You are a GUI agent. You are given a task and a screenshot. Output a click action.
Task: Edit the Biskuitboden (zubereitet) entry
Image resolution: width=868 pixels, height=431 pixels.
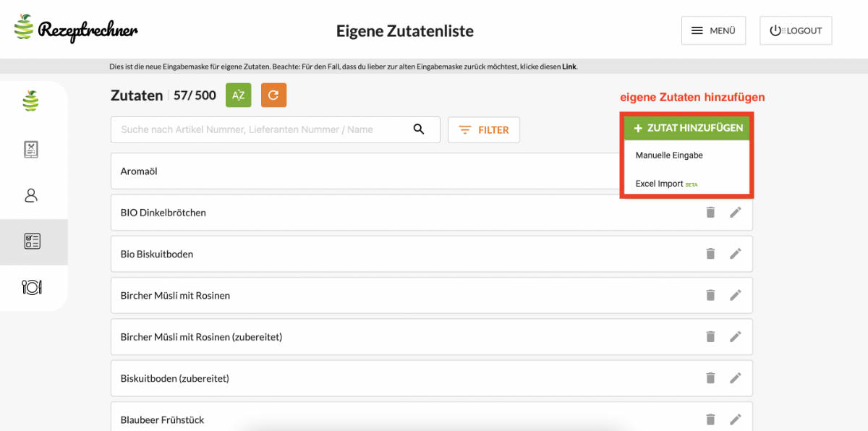tap(736, 378)
